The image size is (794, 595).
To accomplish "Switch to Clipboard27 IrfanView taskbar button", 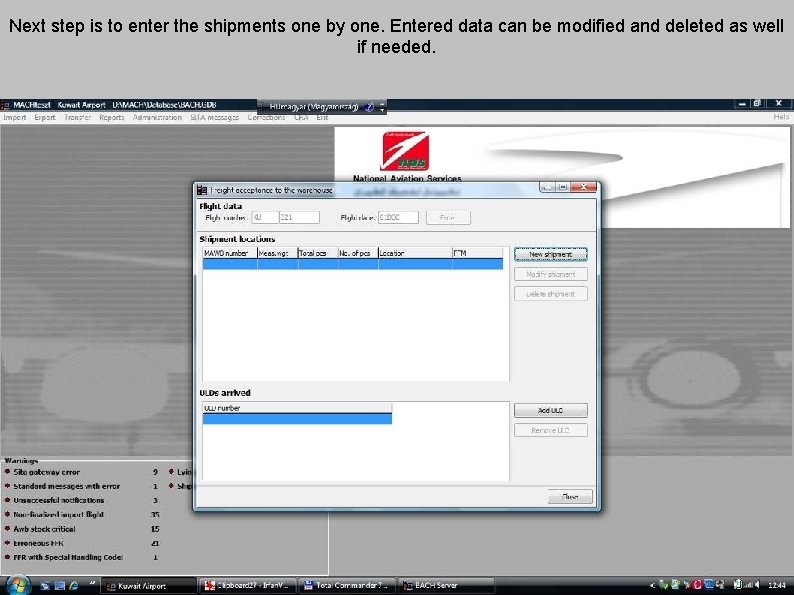I will click(247, 585).
